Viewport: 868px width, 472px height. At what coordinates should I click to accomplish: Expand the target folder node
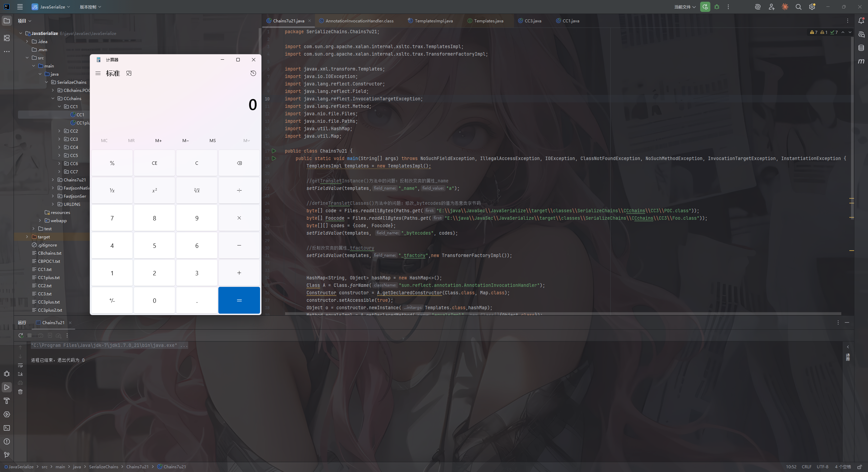(27, 237)
